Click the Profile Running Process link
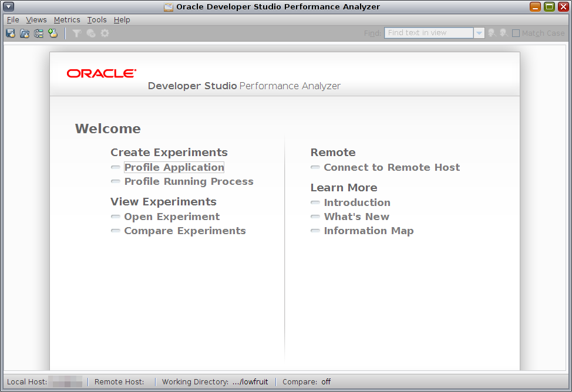Image resolution: width=572 pixels, height=392 pixels. point(189,181)
